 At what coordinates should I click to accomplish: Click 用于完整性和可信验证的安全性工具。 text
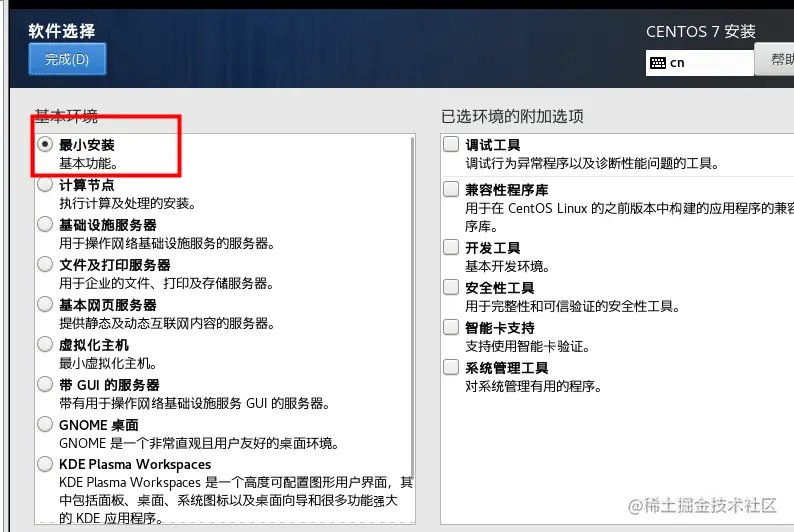573,306
